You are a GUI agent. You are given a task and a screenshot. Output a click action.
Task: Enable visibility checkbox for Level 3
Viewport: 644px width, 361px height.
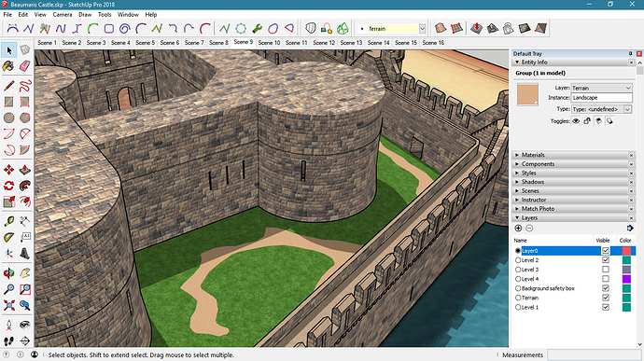[x=606, y=270]
